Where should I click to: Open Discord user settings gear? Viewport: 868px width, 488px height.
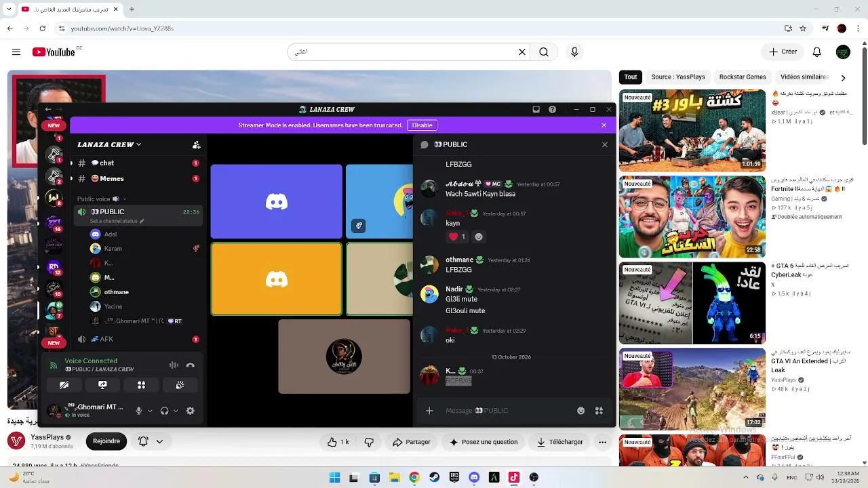191,411
